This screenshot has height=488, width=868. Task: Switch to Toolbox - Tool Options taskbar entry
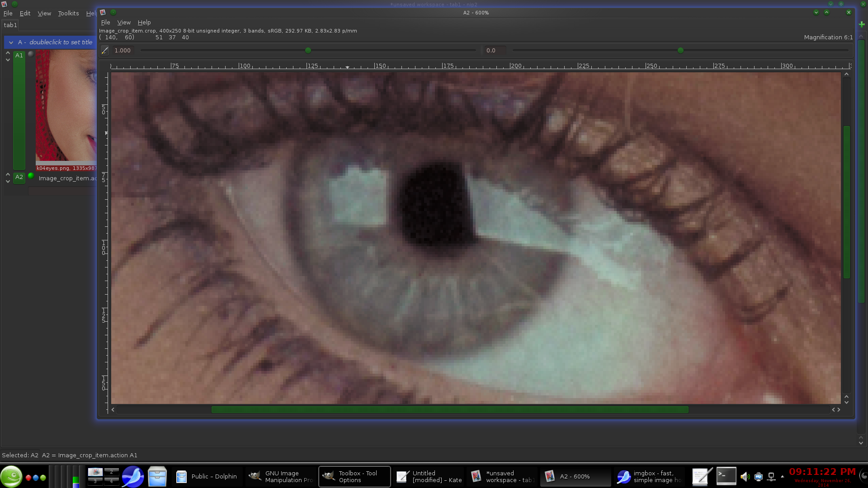click(x=354, y=477)
